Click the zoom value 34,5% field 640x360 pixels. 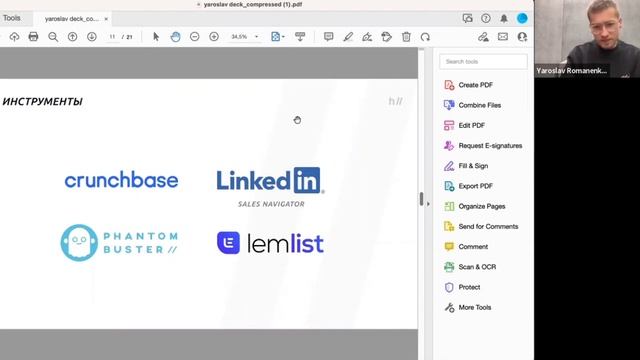240,37
